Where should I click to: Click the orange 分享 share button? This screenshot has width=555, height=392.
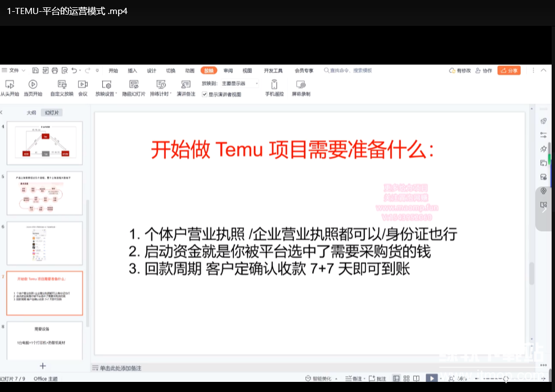(x=509, y=71)
